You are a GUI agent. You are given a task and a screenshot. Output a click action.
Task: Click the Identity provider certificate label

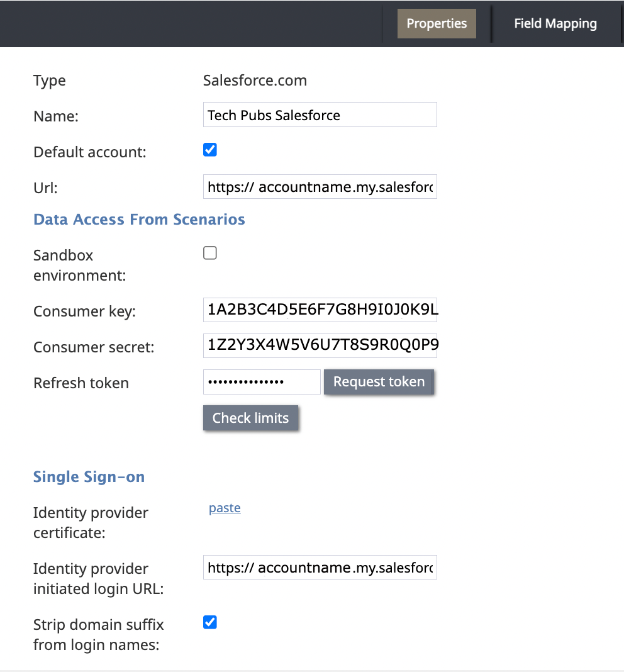point(91,523)
